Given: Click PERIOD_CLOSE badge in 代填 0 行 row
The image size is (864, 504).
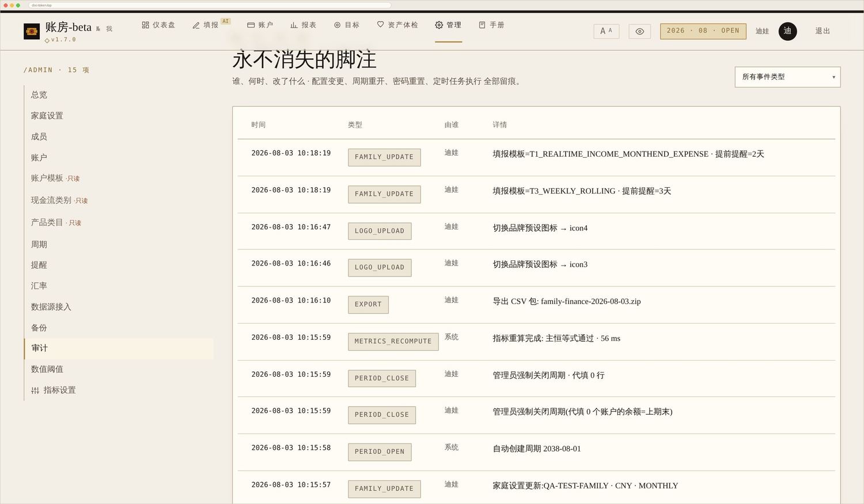Looking at the screenshot, I should [x=382, y=378].
